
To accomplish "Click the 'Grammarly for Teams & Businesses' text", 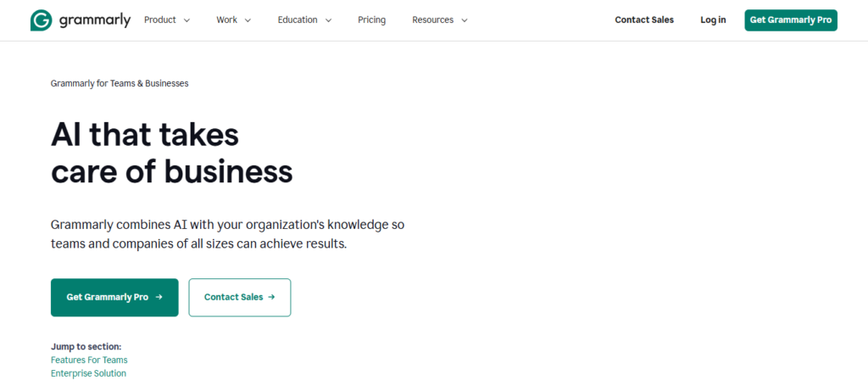I will click(x=120, y=84).
